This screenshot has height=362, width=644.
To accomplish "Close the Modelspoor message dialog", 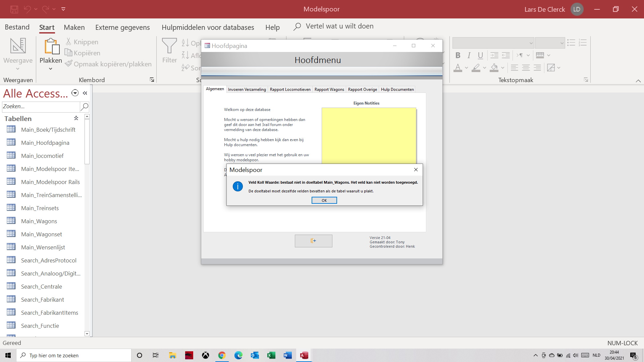I will 416,170.
